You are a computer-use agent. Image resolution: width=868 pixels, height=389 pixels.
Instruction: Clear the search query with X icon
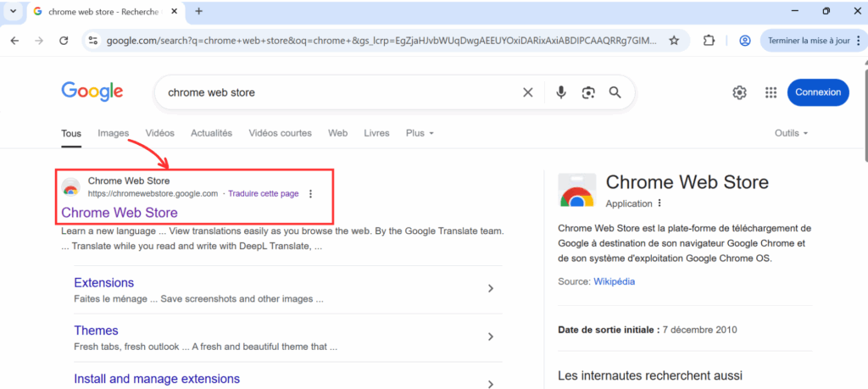tap(528, 92)
